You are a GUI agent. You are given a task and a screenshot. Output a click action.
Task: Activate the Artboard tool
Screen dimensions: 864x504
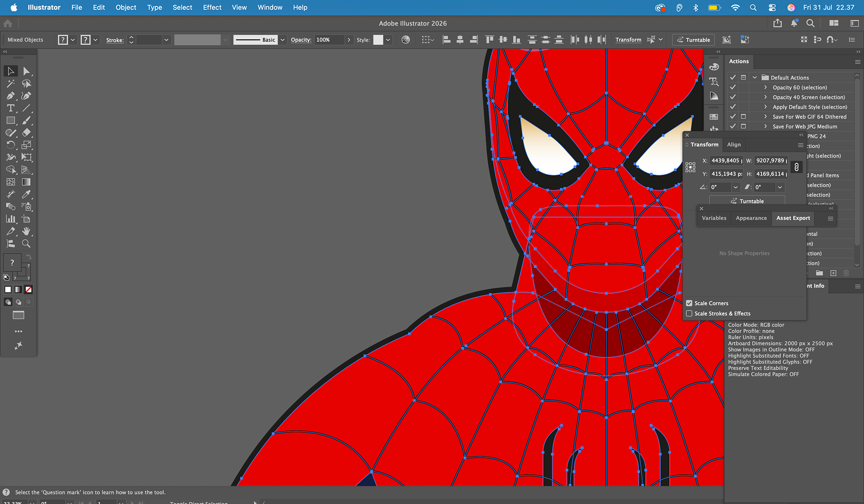click(27, 219)
